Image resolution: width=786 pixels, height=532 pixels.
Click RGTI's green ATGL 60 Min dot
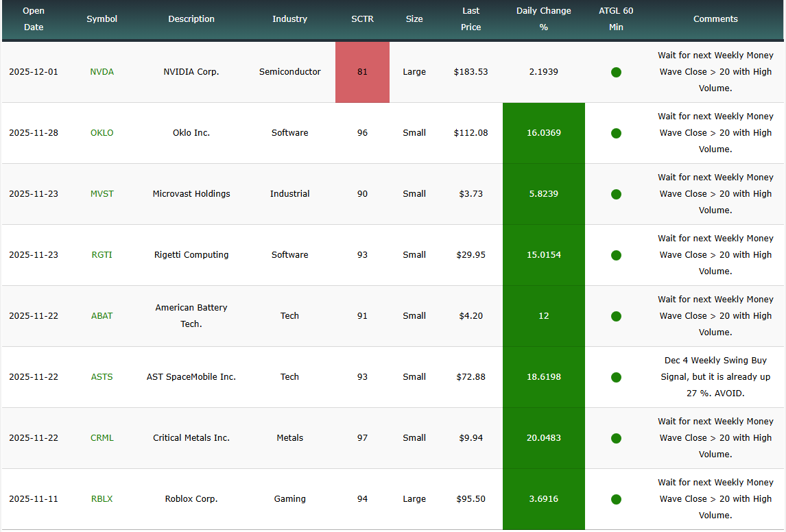(x=616, y=255)
